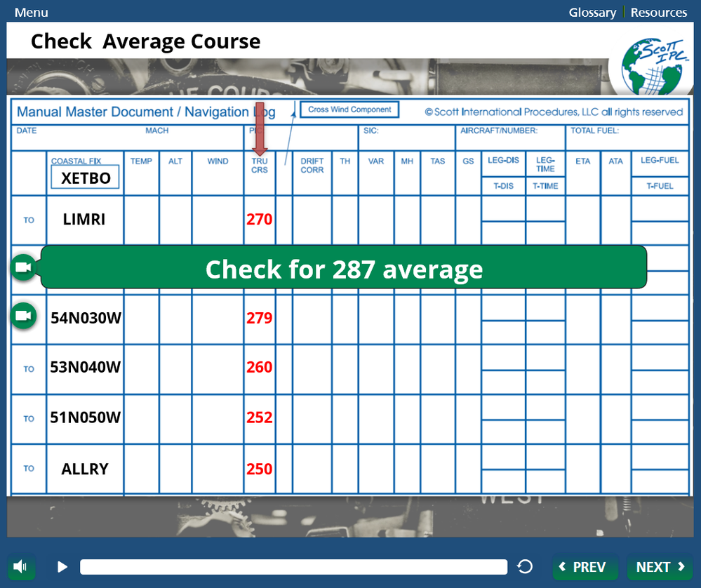Open the Menu in the top bar

tap(31, 12)
